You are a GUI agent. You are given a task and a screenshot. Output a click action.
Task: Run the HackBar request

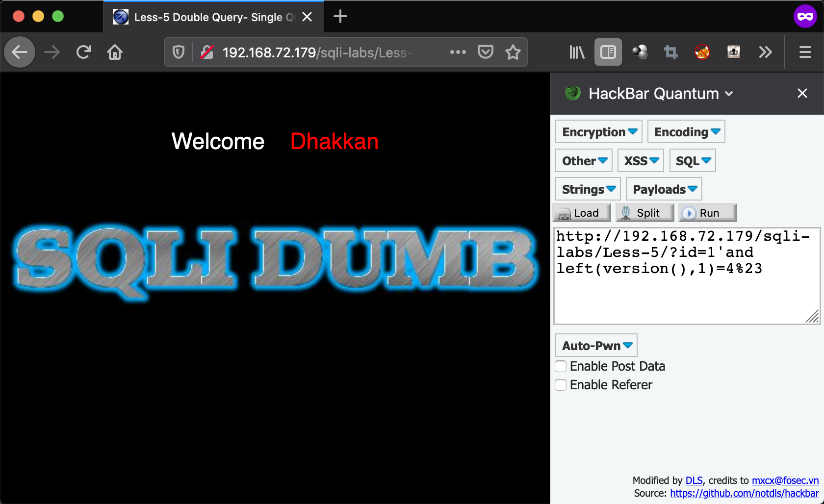[x=707, y=213]
